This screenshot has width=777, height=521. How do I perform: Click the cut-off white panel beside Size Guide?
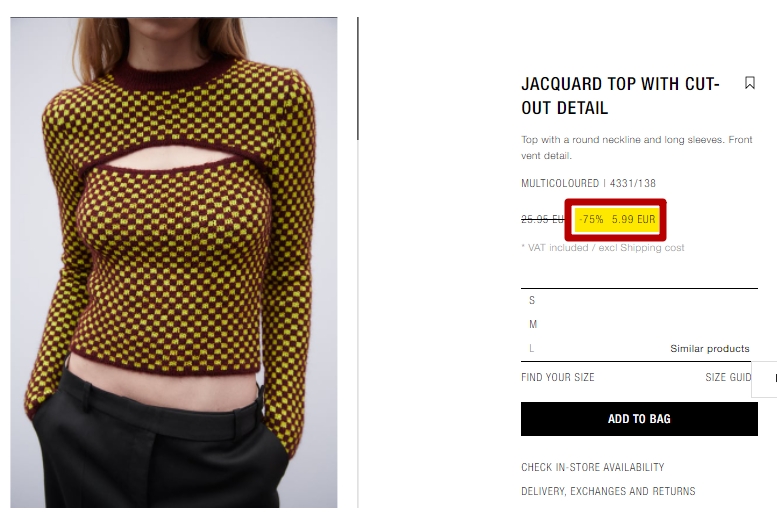[x=764, y=379]
